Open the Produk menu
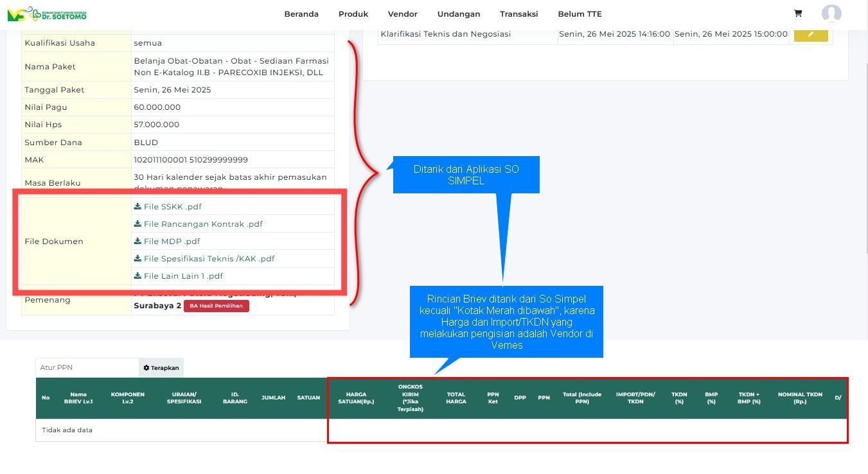 click(353, 14)
